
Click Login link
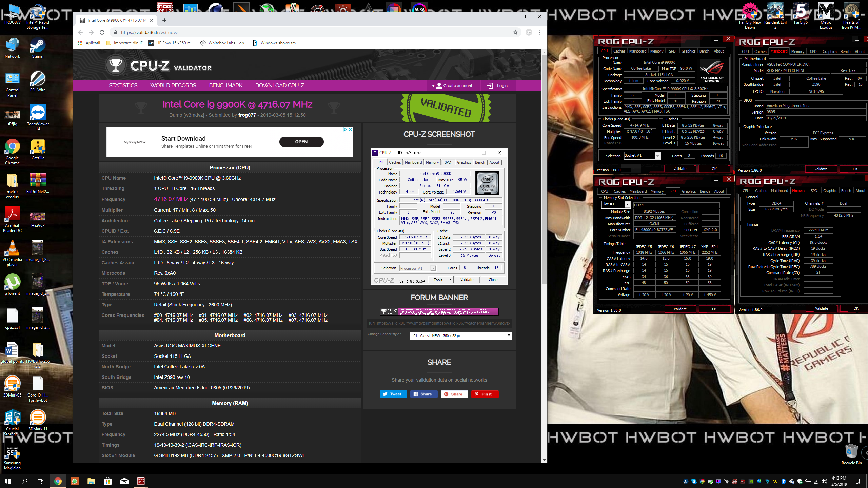click(x=497, y=86)
